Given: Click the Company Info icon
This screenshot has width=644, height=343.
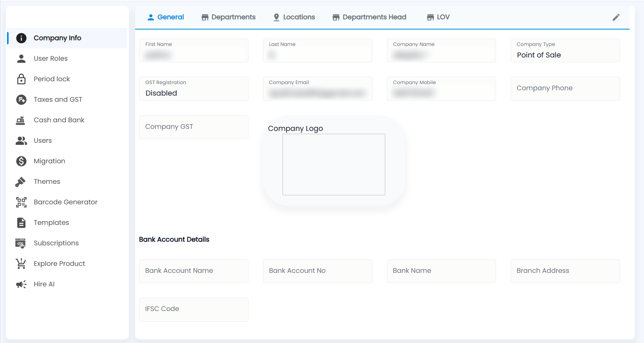Looking at the screenshot, I should 21,38.
